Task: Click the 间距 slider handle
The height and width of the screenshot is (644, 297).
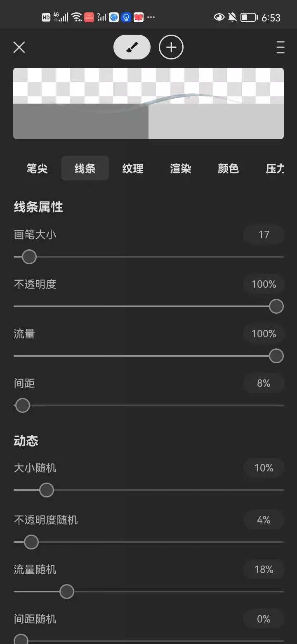Action: [x=23, y=405]
